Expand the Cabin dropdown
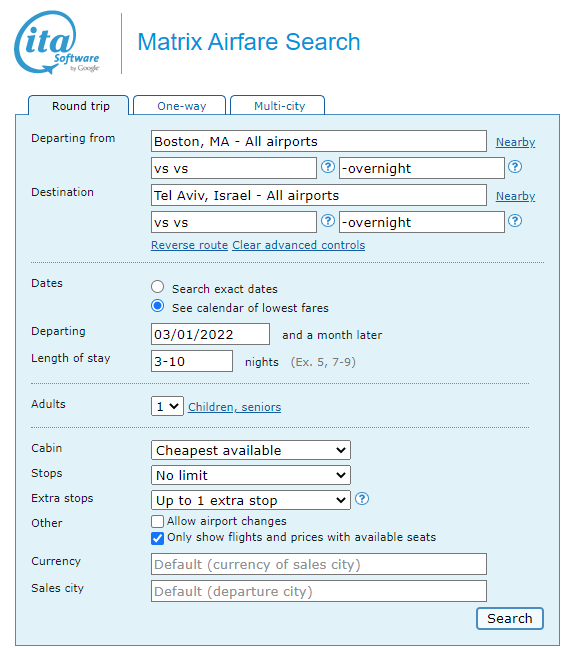The width and height of the screenshot is (570, 660). 250,450
